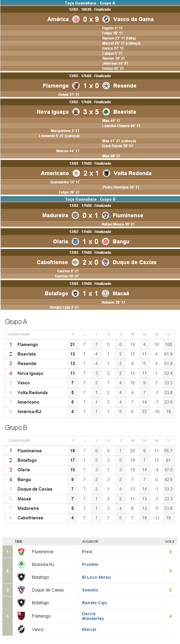Click the Nova Iguaçu 3 x 5 score
Image resolution: width=180 pixels, height=644 pixels.
(x=91, y=112)
